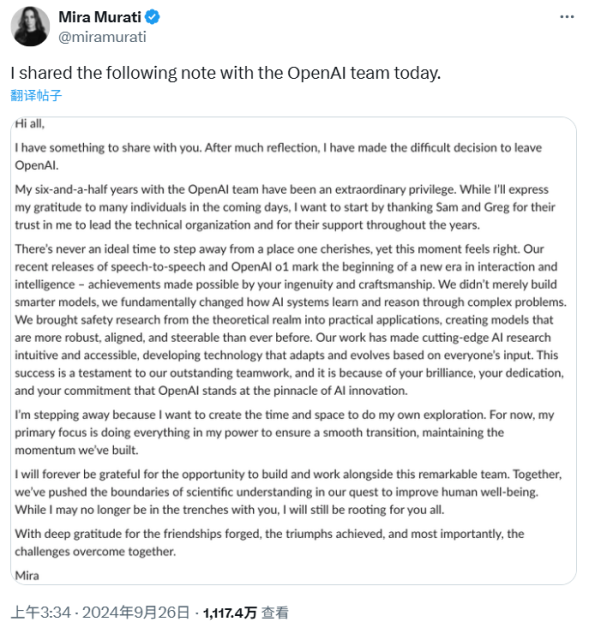This screenshot has height=635, width=589.
Task: Open the 1,117.4万 view count
Action: (x=230, y=613)
